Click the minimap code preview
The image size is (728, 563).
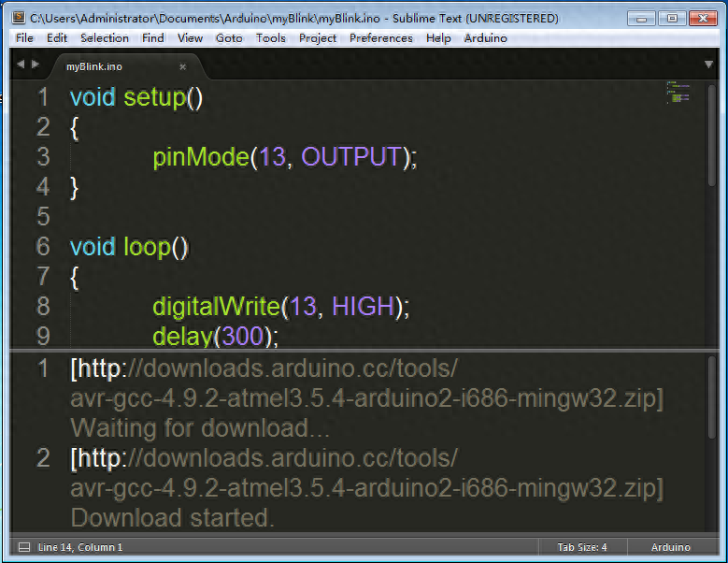[678, 92]
